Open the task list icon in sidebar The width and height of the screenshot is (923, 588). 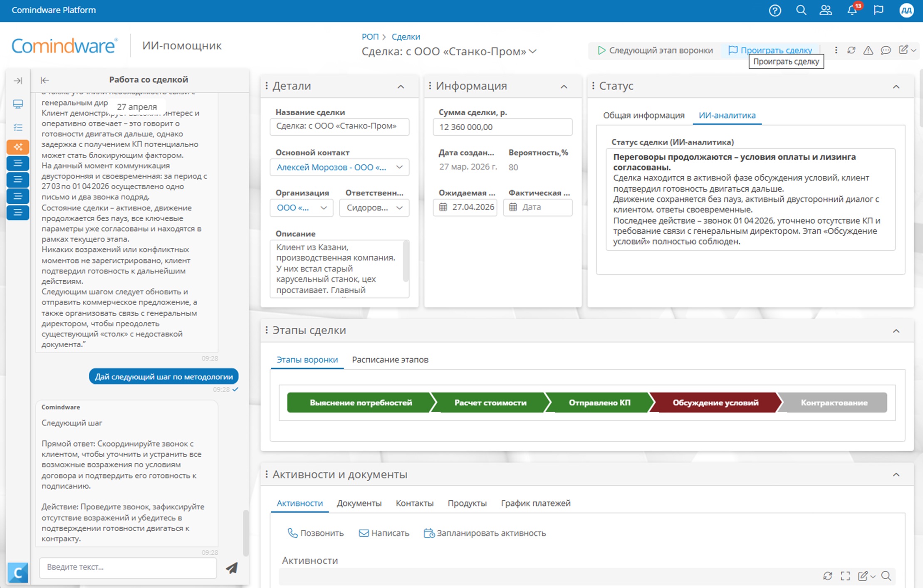(x=18, y=127)
